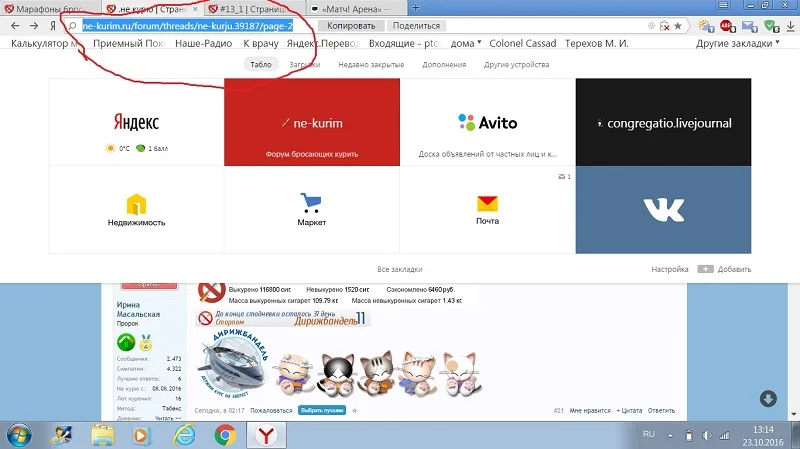Click the Настройка link
Image resolution: width=800 pixels, height=449 pixels.
pos(669,269)
